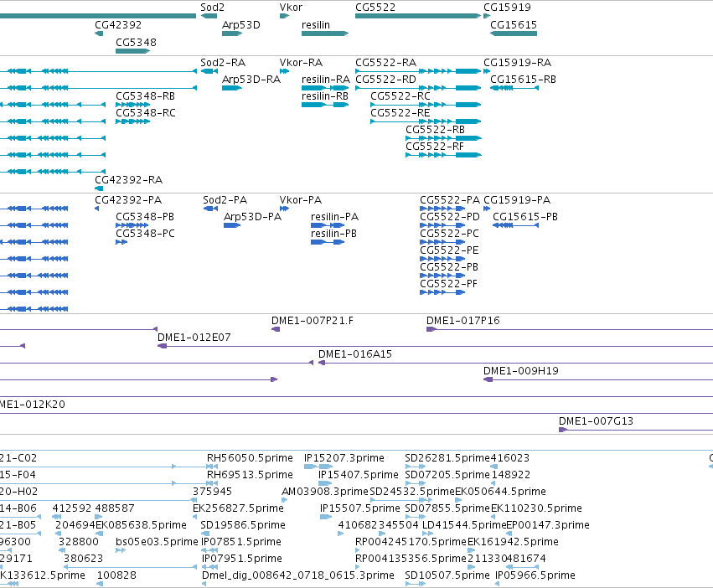Click EST label 375945
This screenshot has height=588, width=713.
(212, 492)
